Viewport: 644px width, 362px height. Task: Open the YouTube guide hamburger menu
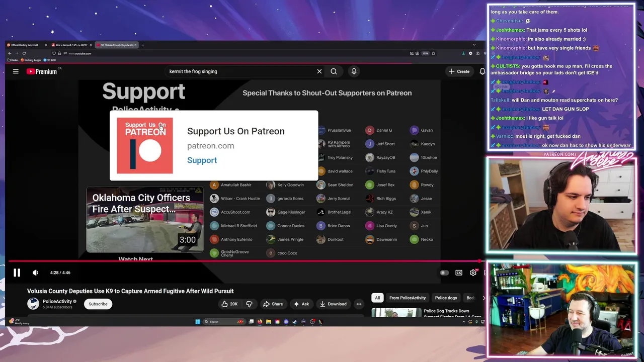16,71
